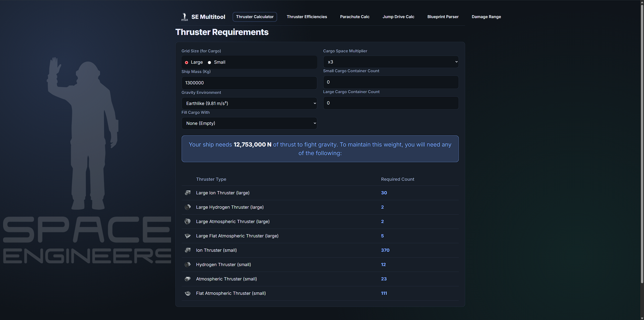Select the Thruster Calculator button

pyautogui.click(x=255, y=17)
